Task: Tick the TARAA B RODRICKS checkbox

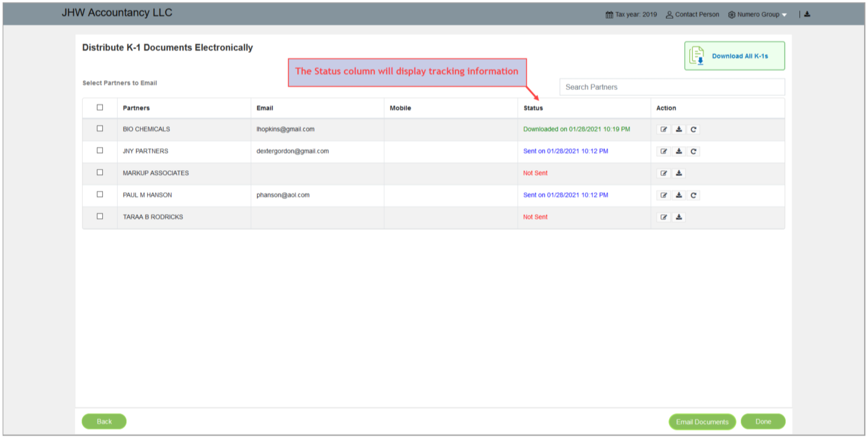Action: pyautogui.click(x=100, y=216)
